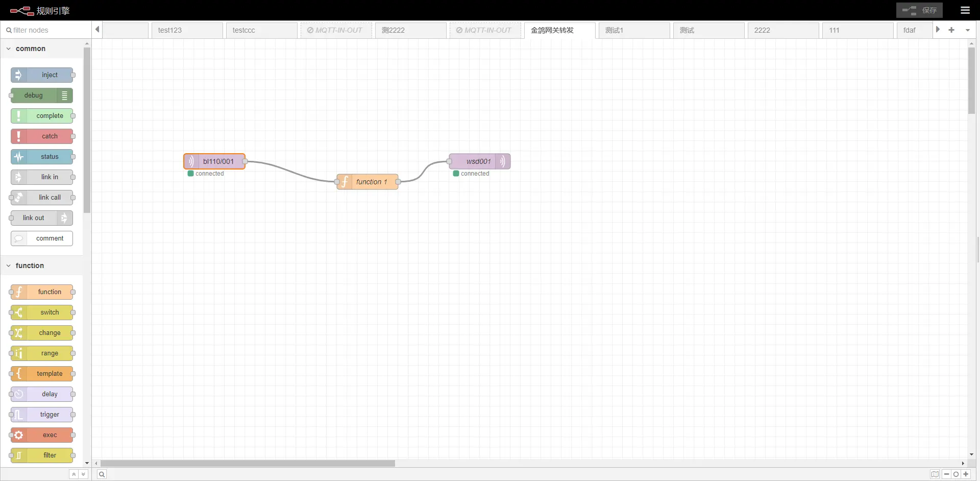This screenshot has width=980, height=481.
Task: Select the bl110/001 MQTT input node
Action: click(218, 161)
